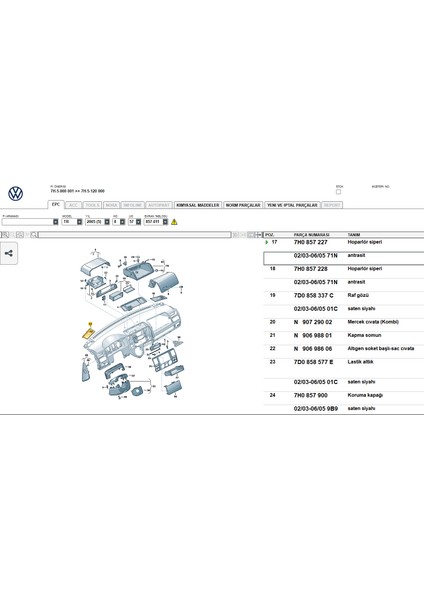Click the 02/03-06/05 9B9 variant row

click(344, 409)
